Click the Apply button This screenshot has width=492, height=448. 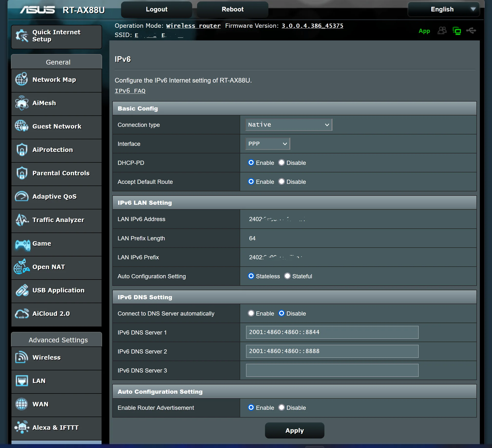(x=294, y=430)
